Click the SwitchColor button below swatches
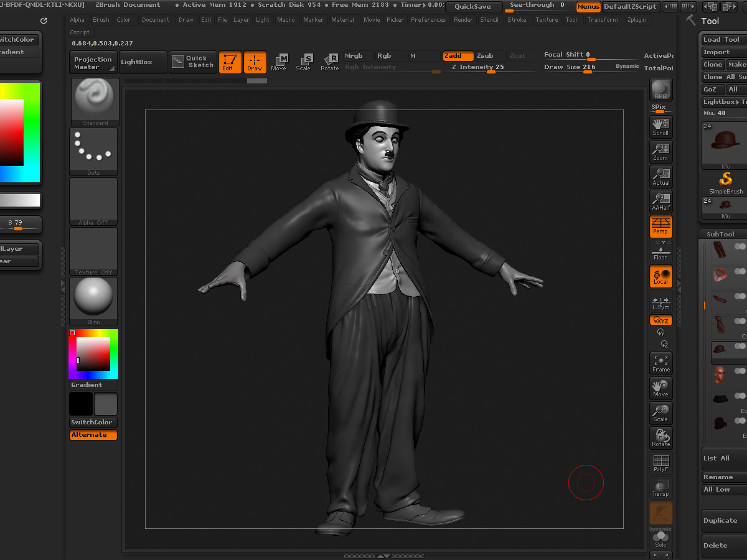Viewport: 747px width, 560px height. click(93, 422)
